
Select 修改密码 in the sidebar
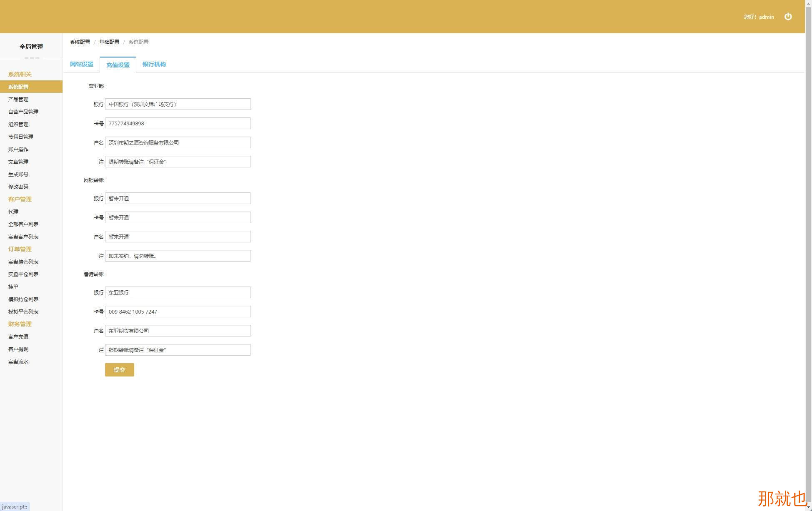tap(18, 187)
